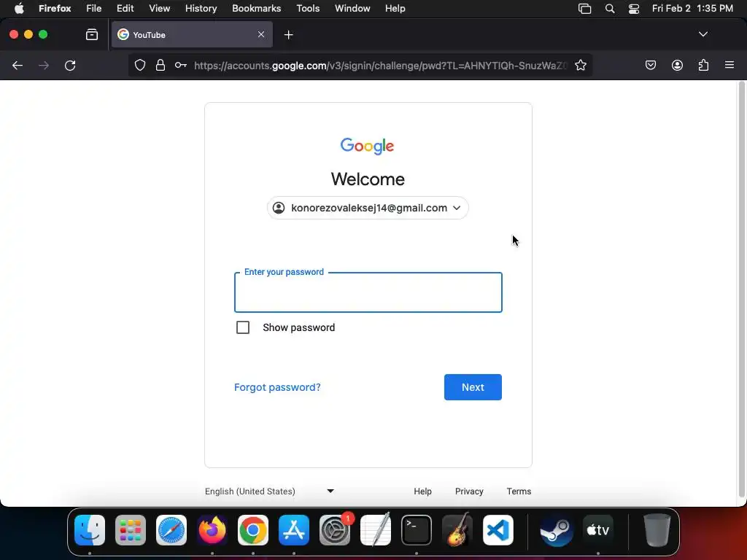Image resolution: width=747 pixels, height=560 pixels.
Task: Open the Tools menu
Action: tap(308, 9)
